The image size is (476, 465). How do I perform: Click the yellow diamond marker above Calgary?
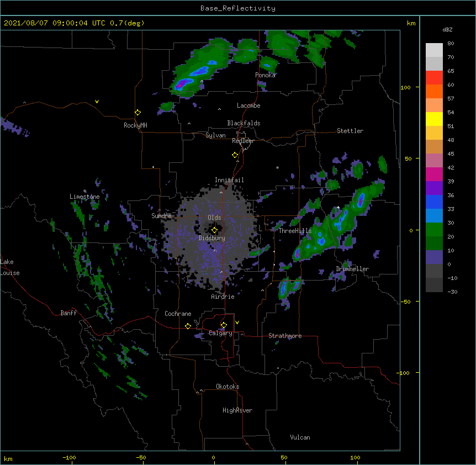click(x=224, y=325)
